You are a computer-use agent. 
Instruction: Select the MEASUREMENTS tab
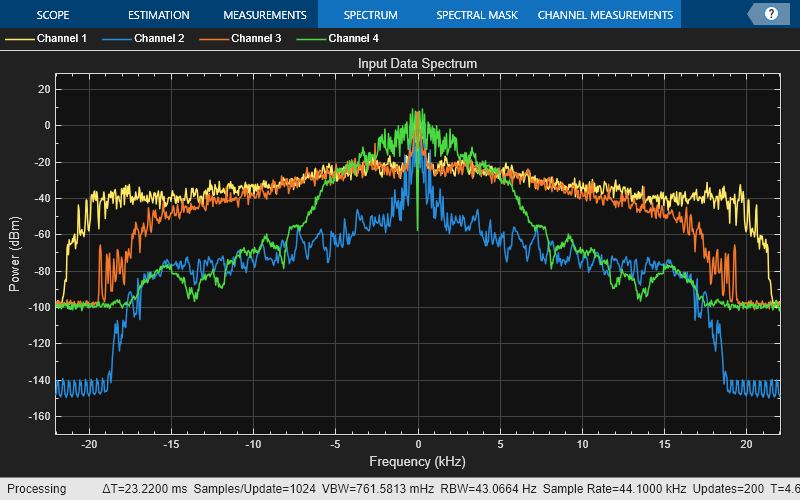pos(264,15)
